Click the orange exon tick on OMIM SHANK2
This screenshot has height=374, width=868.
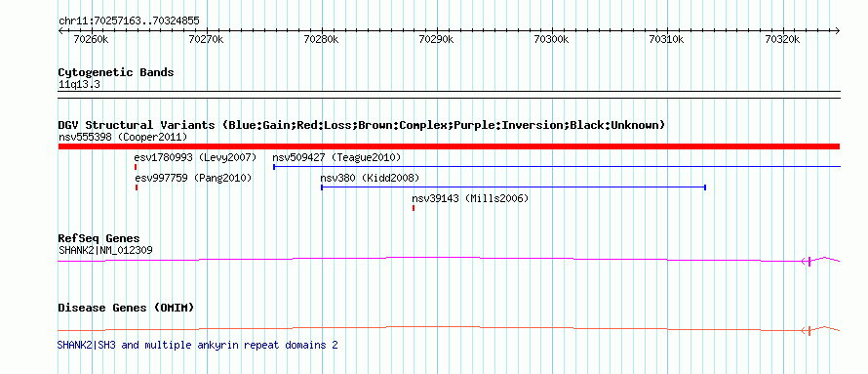click(x=809, y=331)
